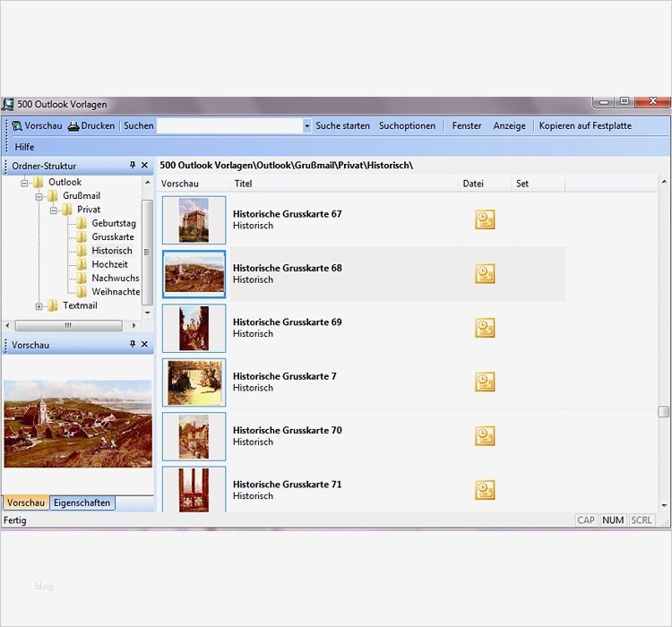This screenshot has height=627, width=672.
Task: Click the Grußmail folder label
Action: coord(82,196)
